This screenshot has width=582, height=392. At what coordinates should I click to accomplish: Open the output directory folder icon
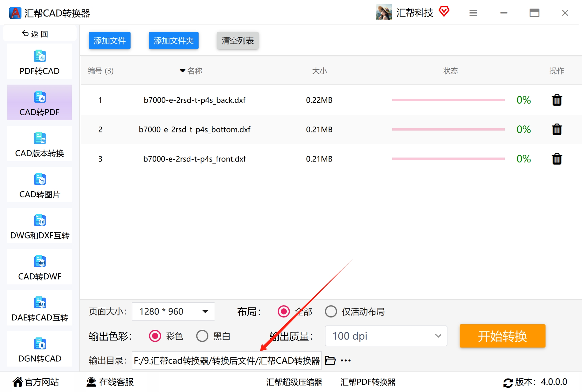coord(330,360)
